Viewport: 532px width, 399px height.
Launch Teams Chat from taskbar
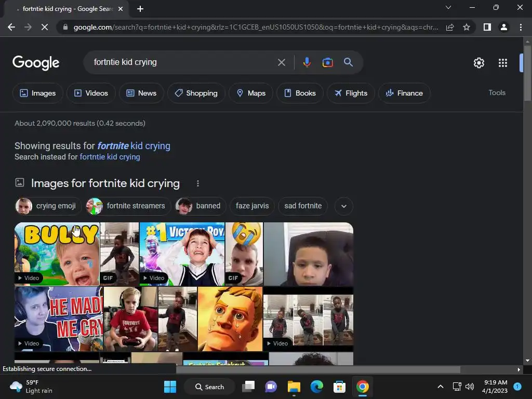pyautogui.click(x=271, y=387)
